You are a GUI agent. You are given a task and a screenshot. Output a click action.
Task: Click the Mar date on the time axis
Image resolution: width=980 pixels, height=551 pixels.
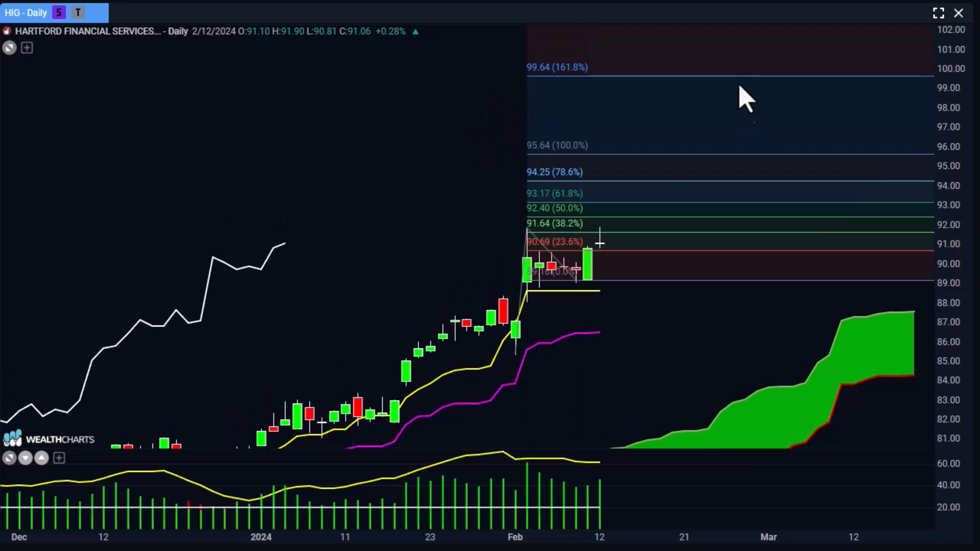769,537
